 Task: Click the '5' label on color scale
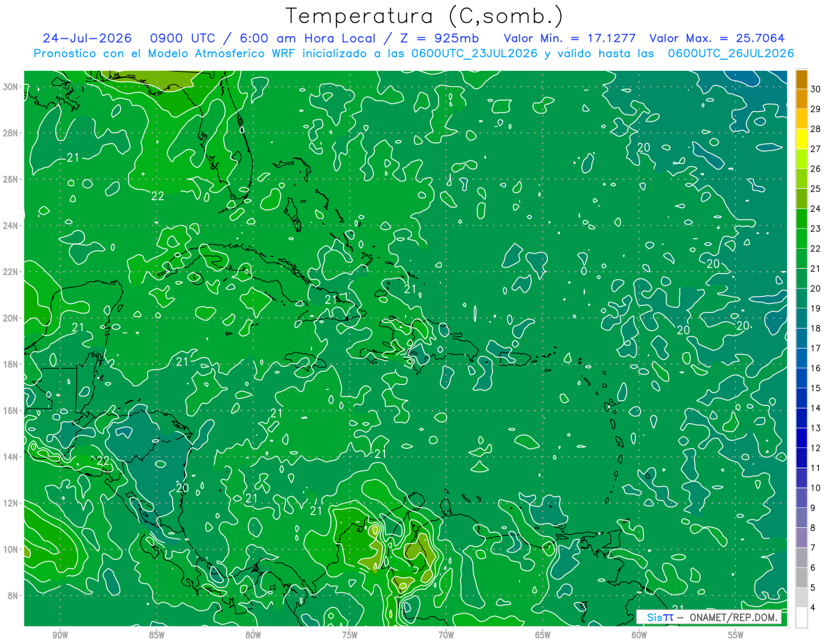click(814, 588)
